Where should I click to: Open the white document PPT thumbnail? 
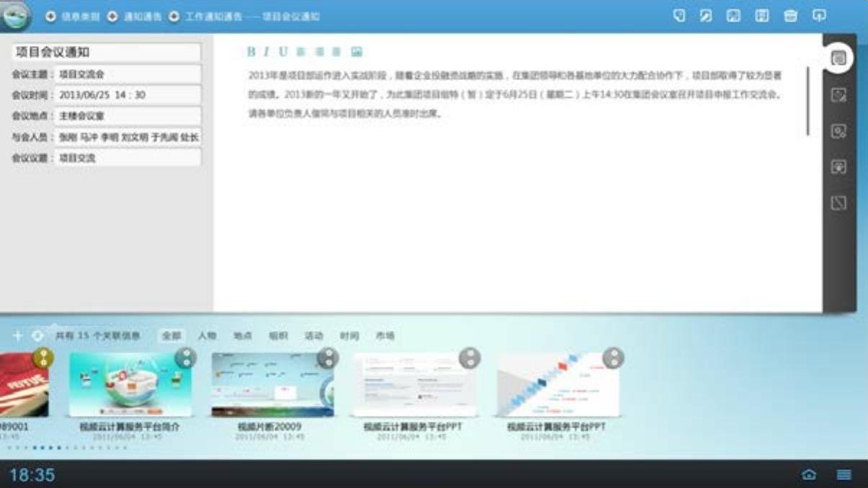[414, 386]
